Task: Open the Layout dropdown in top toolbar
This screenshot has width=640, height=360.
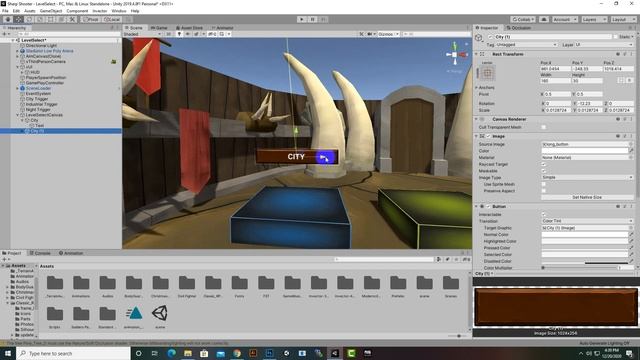Action: 623,19
